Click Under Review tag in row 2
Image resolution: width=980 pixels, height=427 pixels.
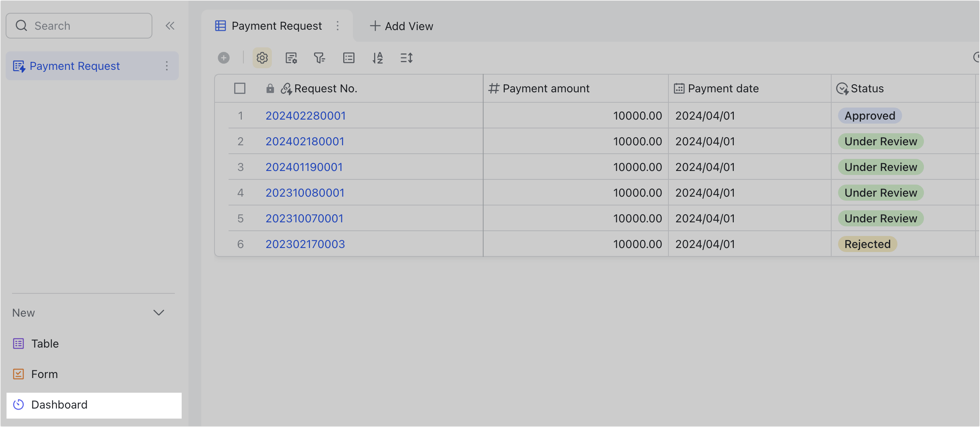point(881,141)
